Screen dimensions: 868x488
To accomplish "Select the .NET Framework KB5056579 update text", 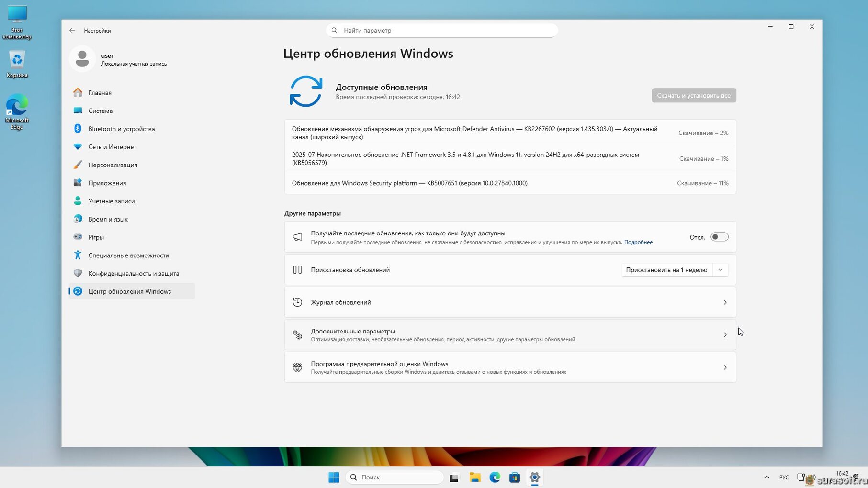I will pos(465,159).
